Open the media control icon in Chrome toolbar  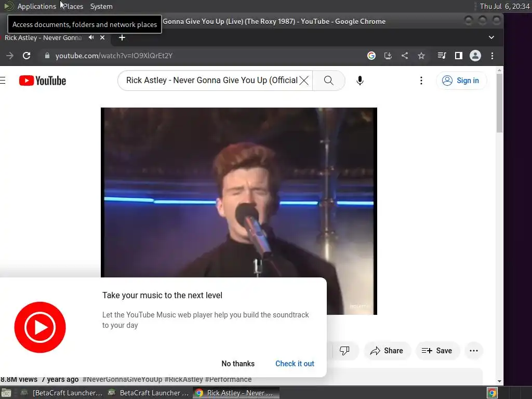[442, 56]
